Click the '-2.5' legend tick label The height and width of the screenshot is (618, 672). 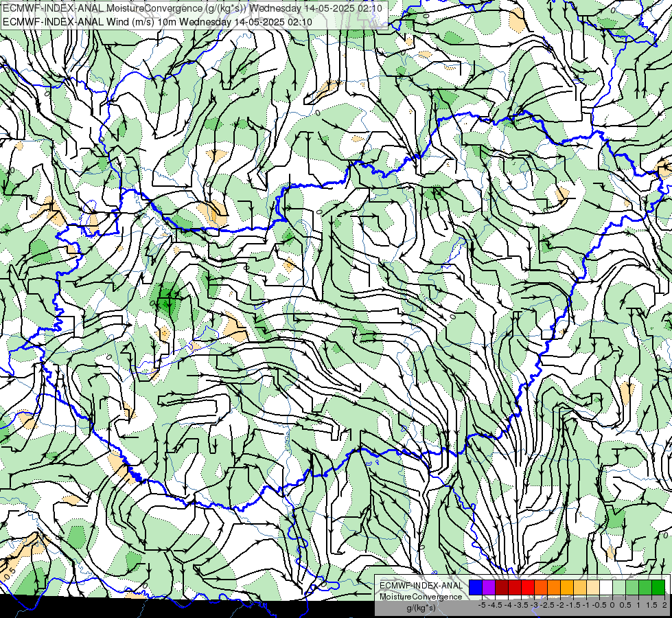pyautogui.click(x=547, y=605)
